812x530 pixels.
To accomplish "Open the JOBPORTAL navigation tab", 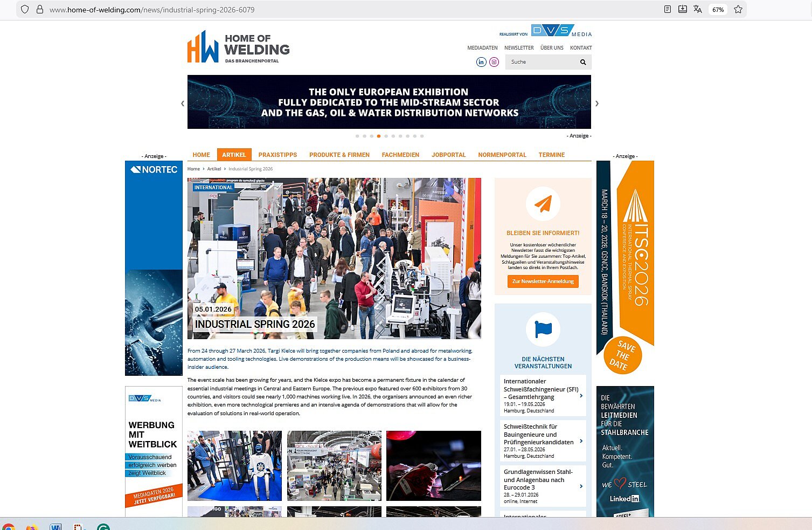I will (448, 155).
